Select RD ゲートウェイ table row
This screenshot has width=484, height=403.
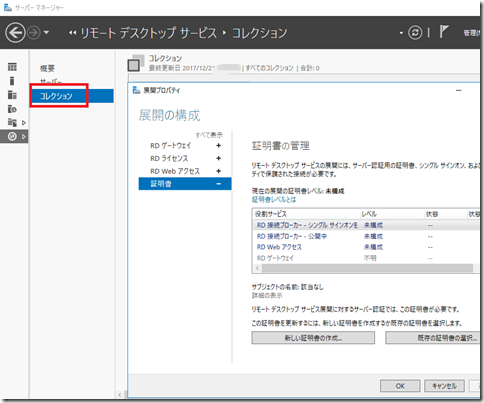pos(366,258)
